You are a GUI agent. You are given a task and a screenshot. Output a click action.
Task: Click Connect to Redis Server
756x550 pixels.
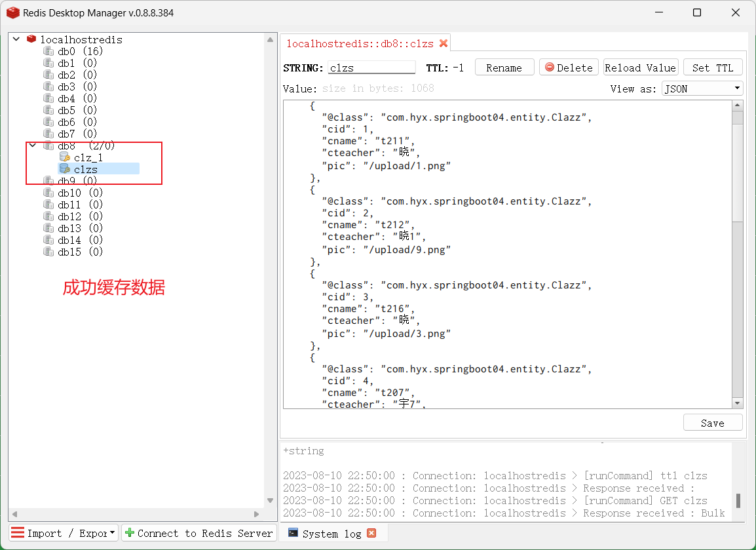point(199,533)
